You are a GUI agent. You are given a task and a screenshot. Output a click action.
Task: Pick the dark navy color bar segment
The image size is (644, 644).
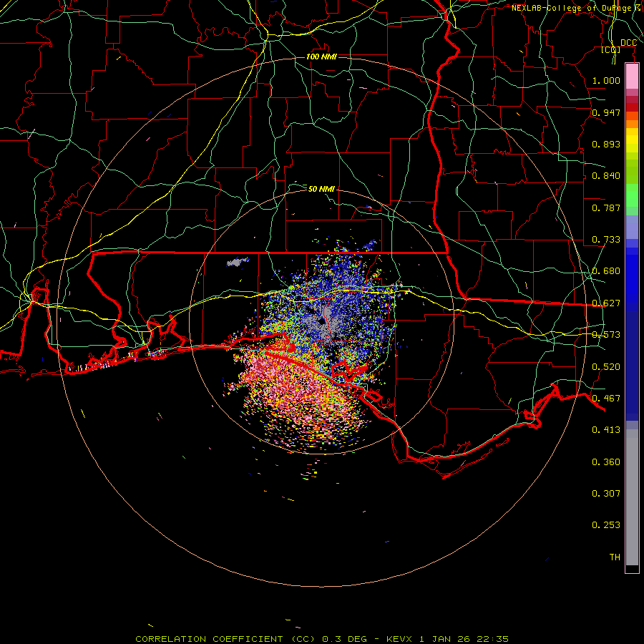coord(632,366)
